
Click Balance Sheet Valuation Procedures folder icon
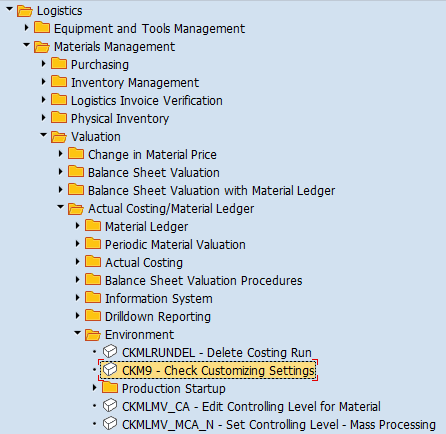click(93, 279)
